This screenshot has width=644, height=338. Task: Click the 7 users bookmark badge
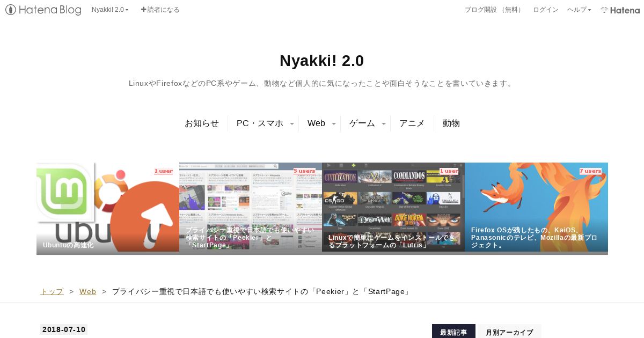pos(590,171)
